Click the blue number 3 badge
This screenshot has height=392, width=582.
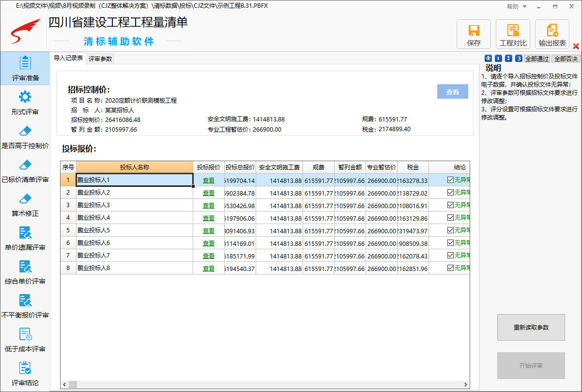coord(519,59)
